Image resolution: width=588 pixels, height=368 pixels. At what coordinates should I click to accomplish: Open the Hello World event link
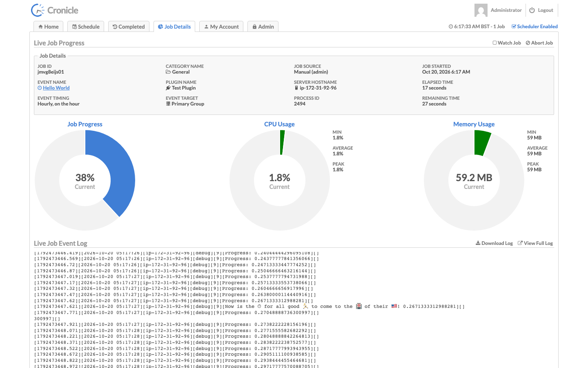56,88
